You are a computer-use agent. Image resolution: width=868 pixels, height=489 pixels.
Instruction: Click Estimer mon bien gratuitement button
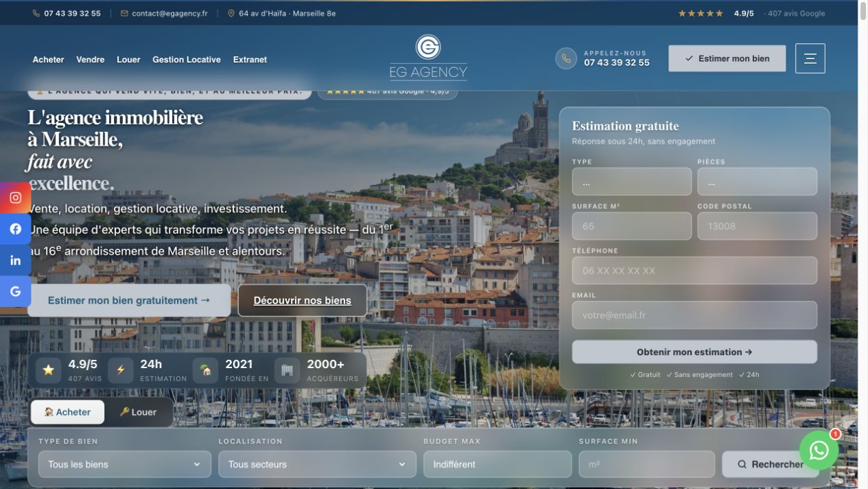coord(129,300)
